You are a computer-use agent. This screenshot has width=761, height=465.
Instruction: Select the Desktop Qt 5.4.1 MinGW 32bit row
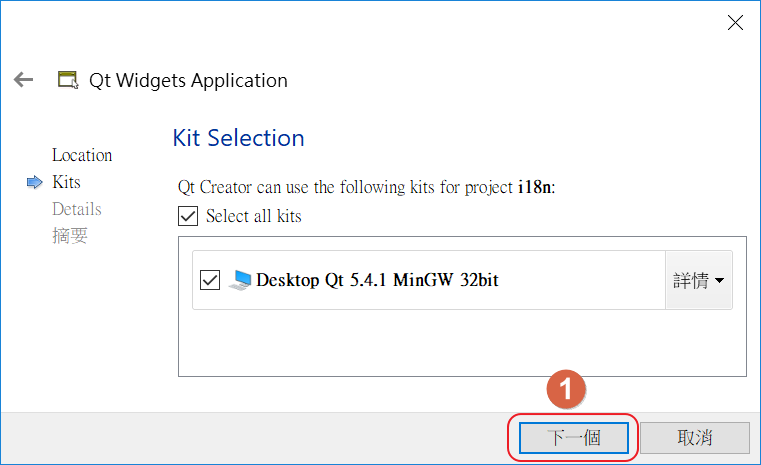coord(429,280)
